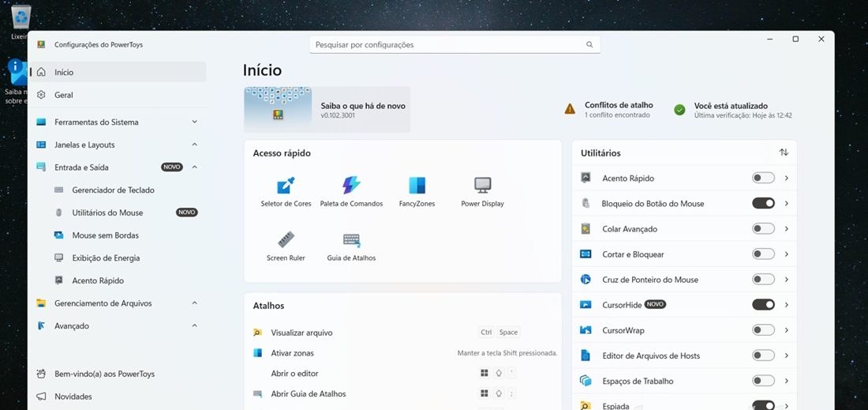868x410 pixels.
Task: Open CursorWrap settings via its chevron
Action: [x=787, y=330]
